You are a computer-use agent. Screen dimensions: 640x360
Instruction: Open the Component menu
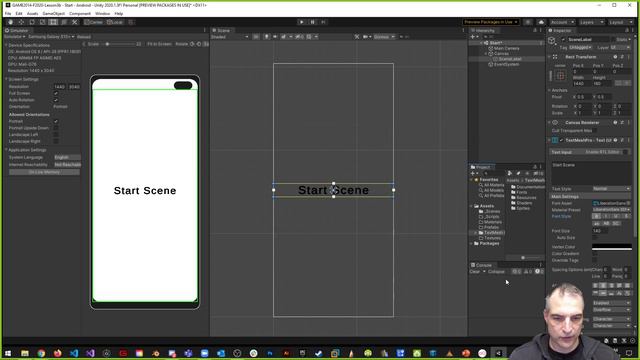[x=80, y=13]
